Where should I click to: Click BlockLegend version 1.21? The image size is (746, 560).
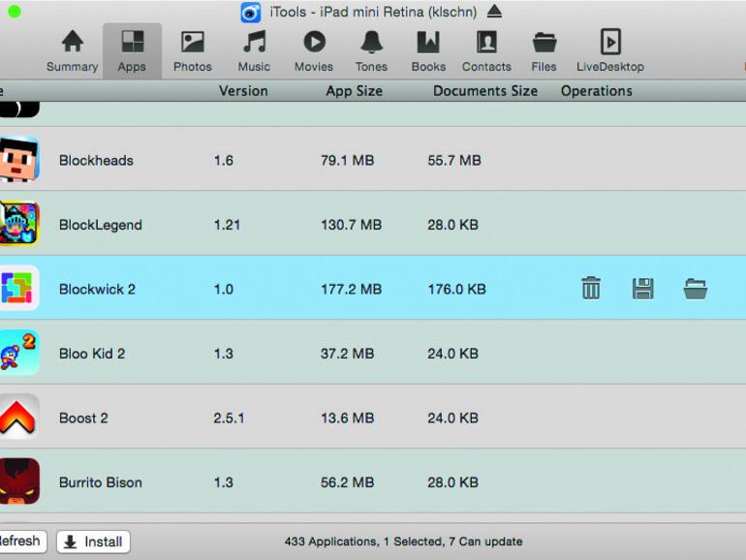[x=227, y=225]
